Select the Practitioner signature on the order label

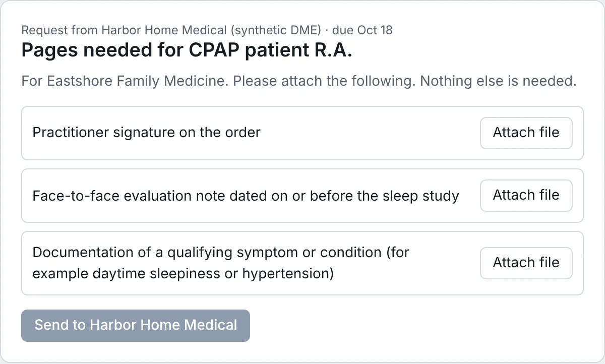point(146,133)
